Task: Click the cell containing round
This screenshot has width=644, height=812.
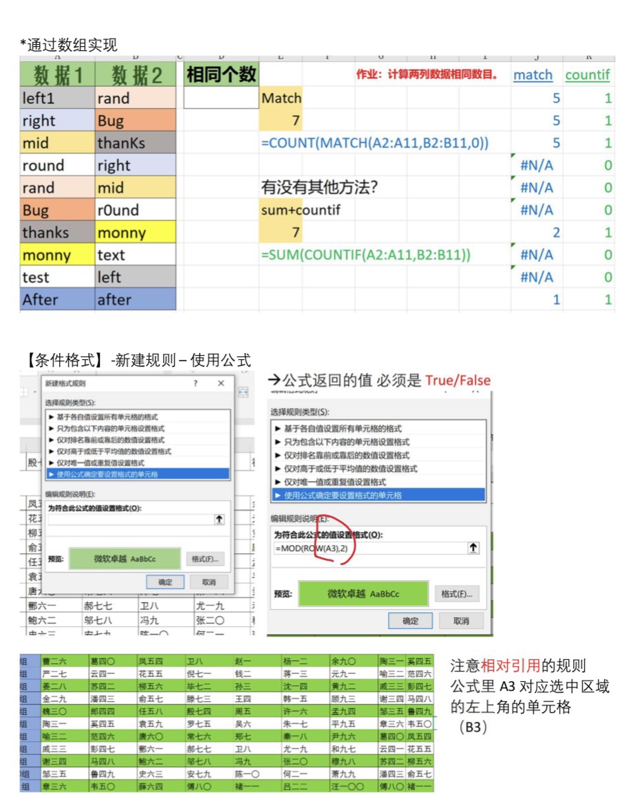Action: (58, 165)
